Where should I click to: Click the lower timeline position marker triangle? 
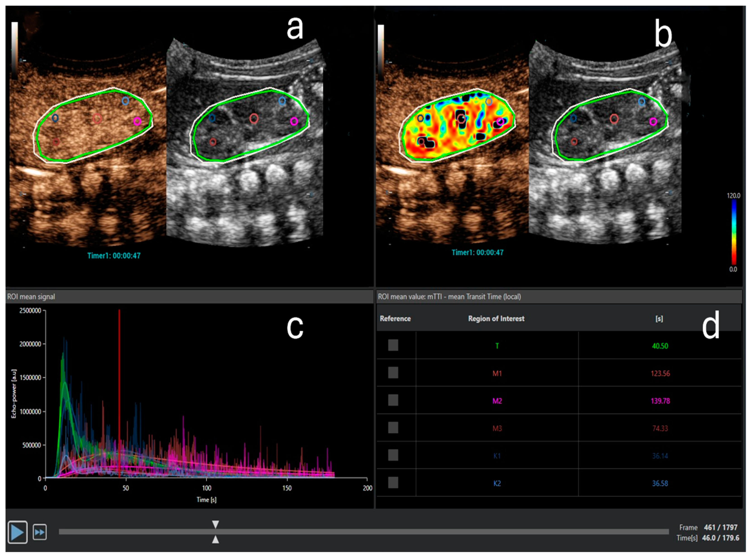coord(215,540)
